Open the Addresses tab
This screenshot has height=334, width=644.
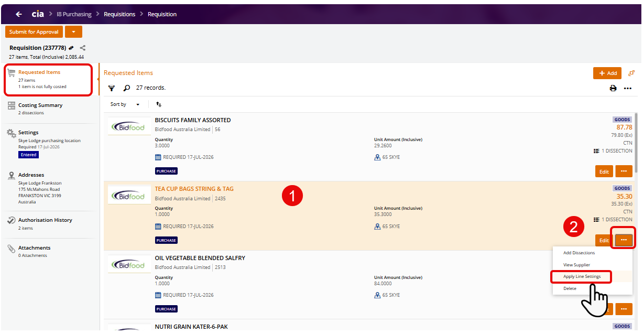click(x=49, y=188)
